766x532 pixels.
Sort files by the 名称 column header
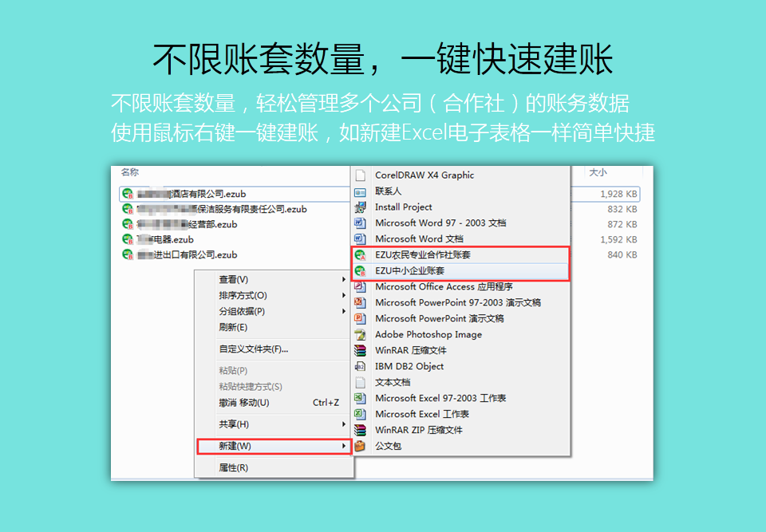pos(130,172)
